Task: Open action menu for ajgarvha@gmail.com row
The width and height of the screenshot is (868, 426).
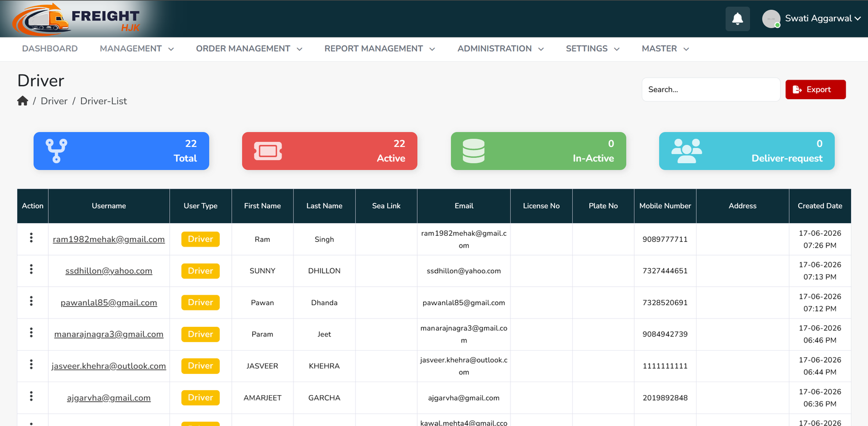Action: (x=31, y=396)
